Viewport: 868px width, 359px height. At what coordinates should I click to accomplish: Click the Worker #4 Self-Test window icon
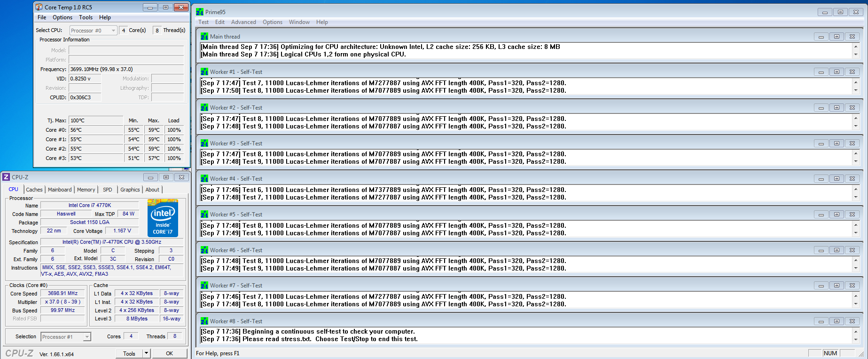[204, 178]
